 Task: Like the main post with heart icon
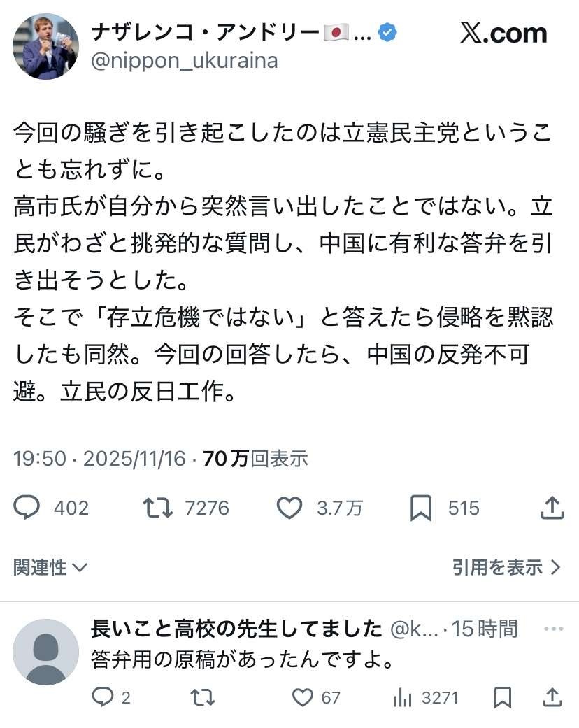[x=289, y=508]
